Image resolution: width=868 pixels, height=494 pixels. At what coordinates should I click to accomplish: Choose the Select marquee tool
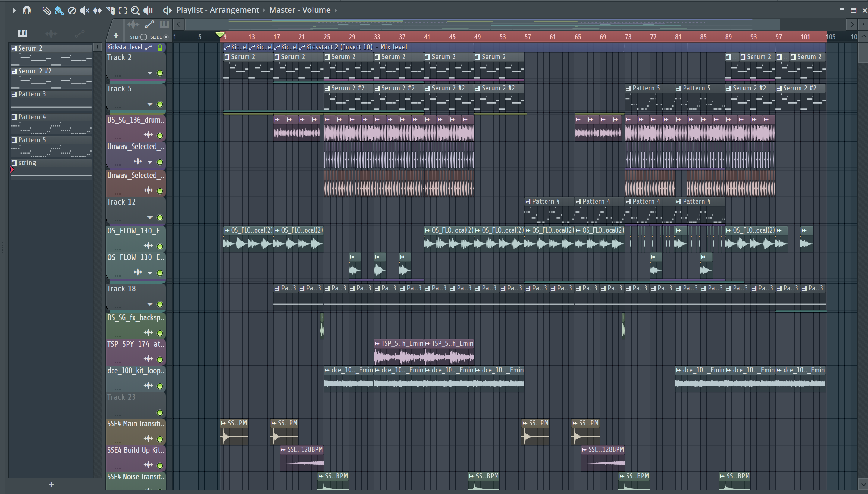pos(123,11)
